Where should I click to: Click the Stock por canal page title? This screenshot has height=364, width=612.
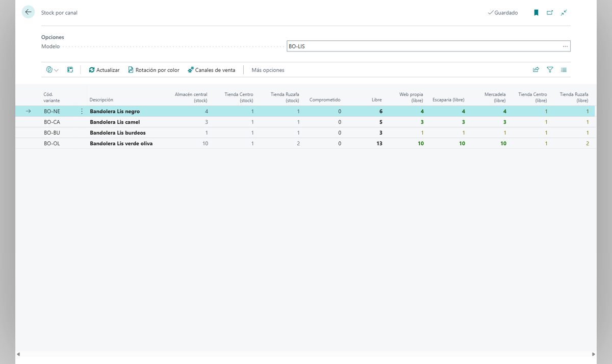[x=59, y=13]
